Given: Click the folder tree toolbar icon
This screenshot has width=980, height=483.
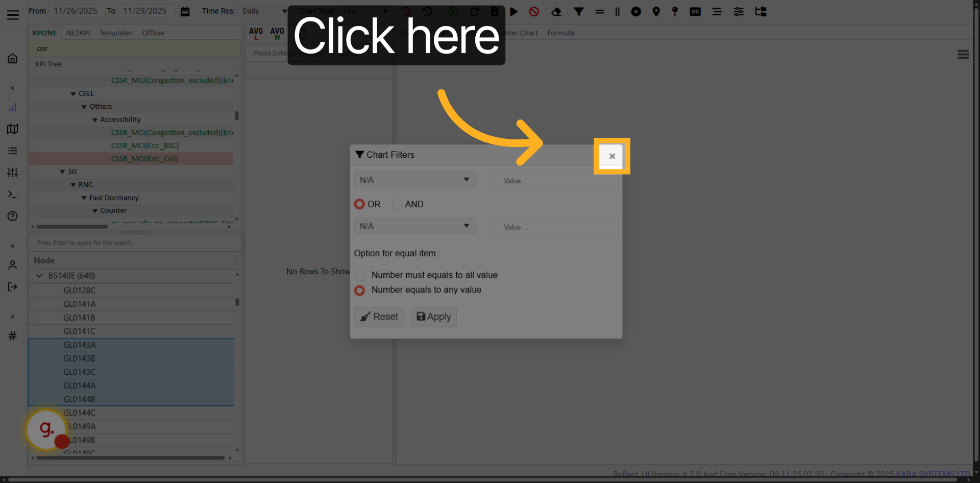Looking at the screenshot, I should 761,11.
